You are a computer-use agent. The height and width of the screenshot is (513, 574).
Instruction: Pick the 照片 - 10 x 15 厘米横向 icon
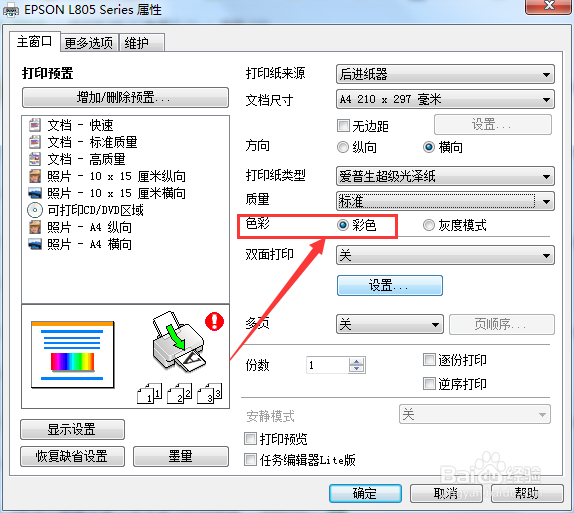(35, 193)
